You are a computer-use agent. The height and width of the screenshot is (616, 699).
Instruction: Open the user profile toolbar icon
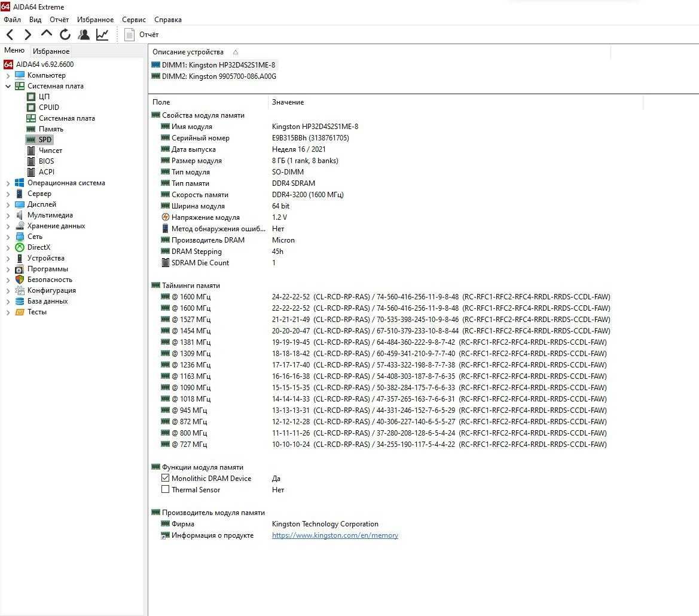point(83,34)
